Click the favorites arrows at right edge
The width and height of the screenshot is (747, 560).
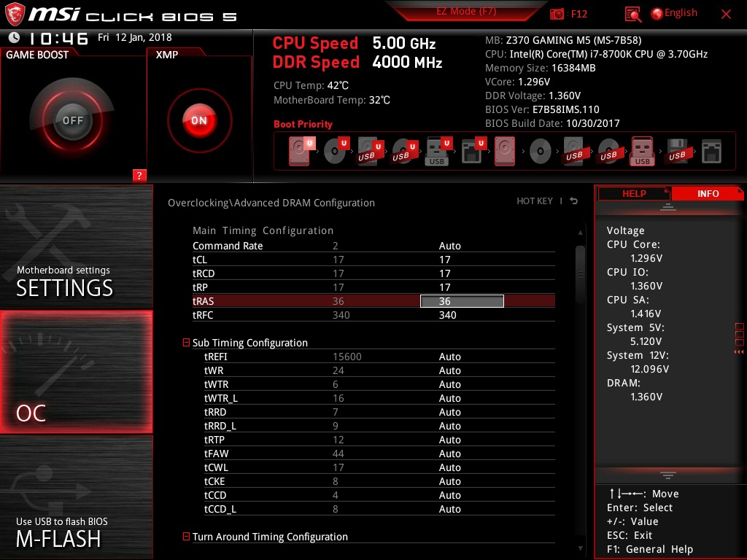tap(739, 352)
